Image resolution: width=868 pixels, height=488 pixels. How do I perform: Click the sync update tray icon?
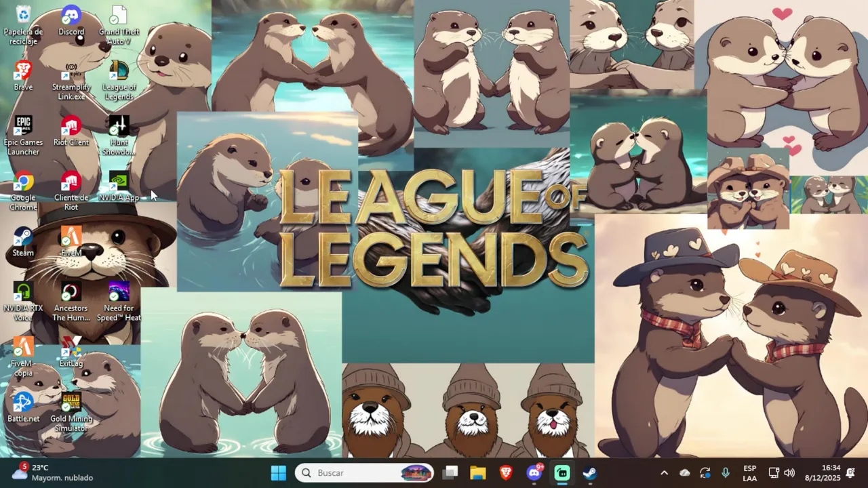[705, 473]
